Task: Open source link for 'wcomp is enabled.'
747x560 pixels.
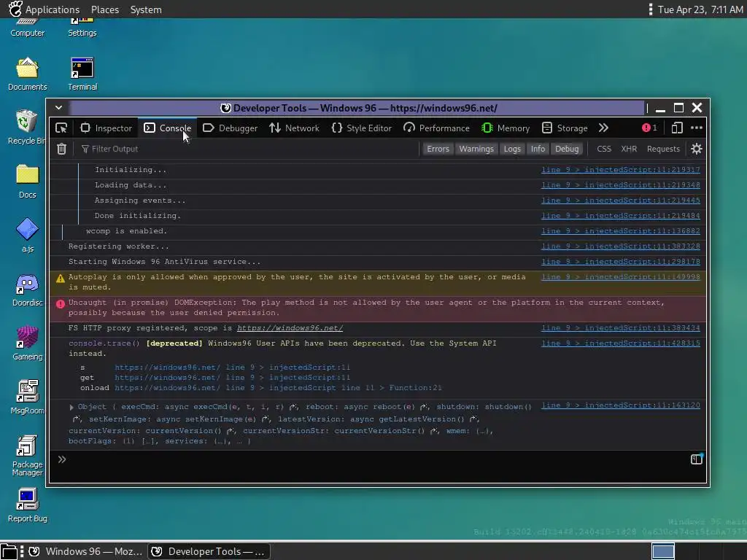Action: 620,231
